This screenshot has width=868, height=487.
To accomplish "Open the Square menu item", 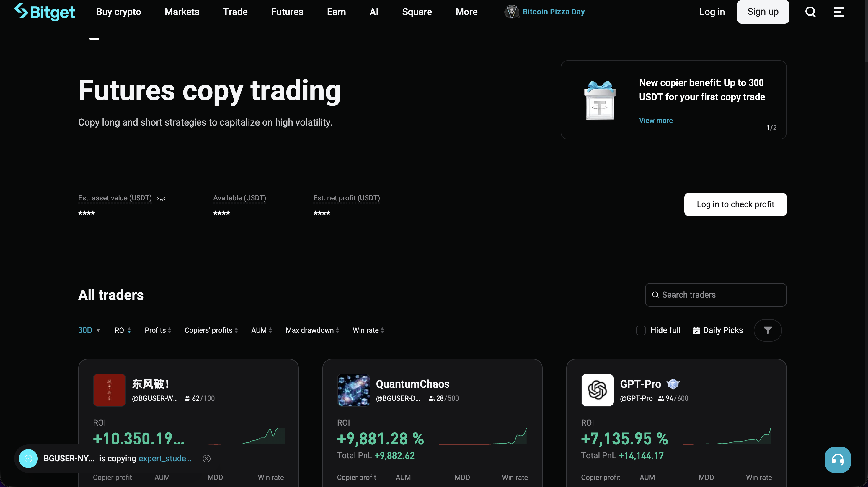I will coord(417,12).
